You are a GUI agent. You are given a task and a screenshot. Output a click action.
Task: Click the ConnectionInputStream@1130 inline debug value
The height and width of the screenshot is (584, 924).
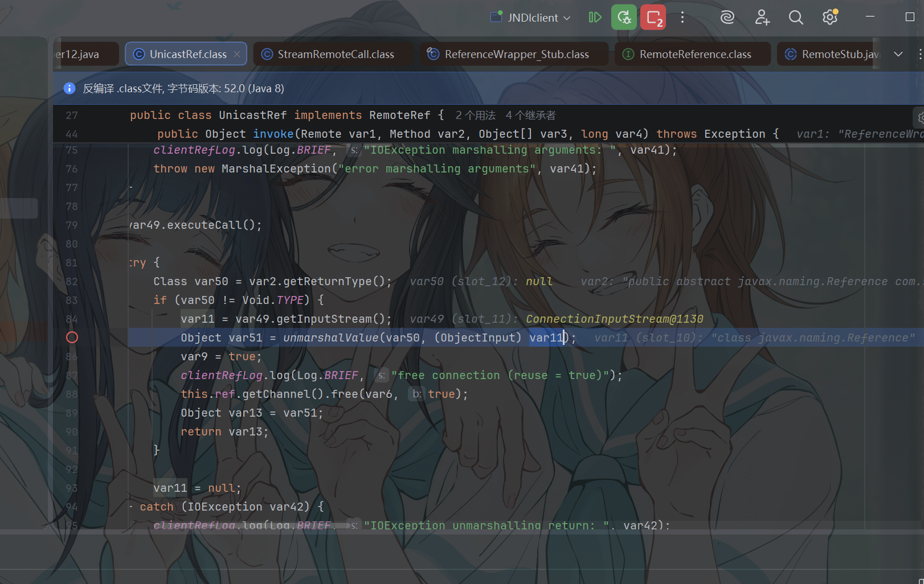pyautogui.click(x=615, y=319)
